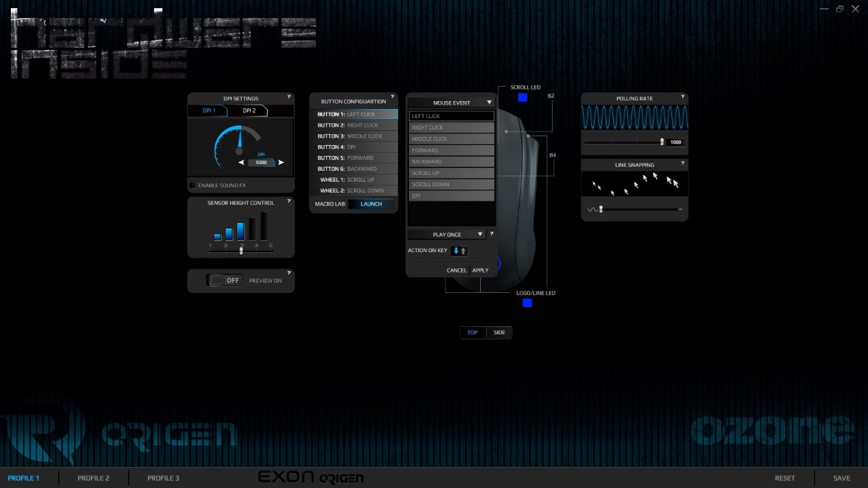Click the B4 button label on mouse
Screen dimensions: 868x488
(x=553, y=156)
